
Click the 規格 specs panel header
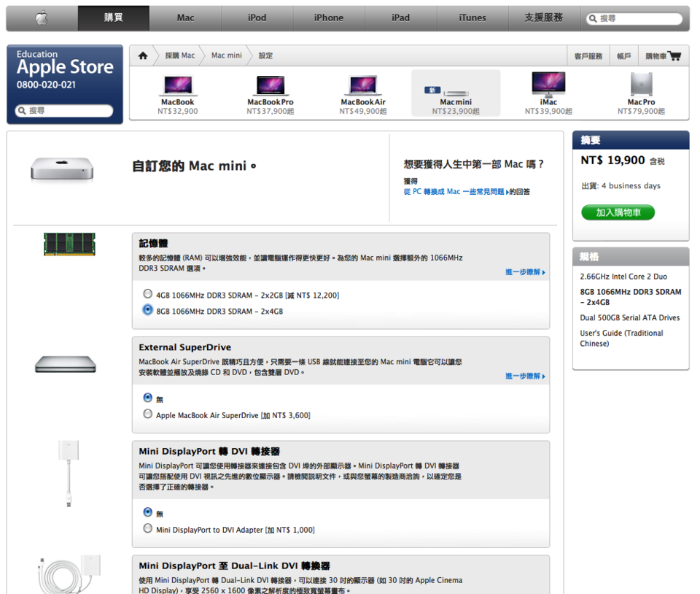coord(631,257)
